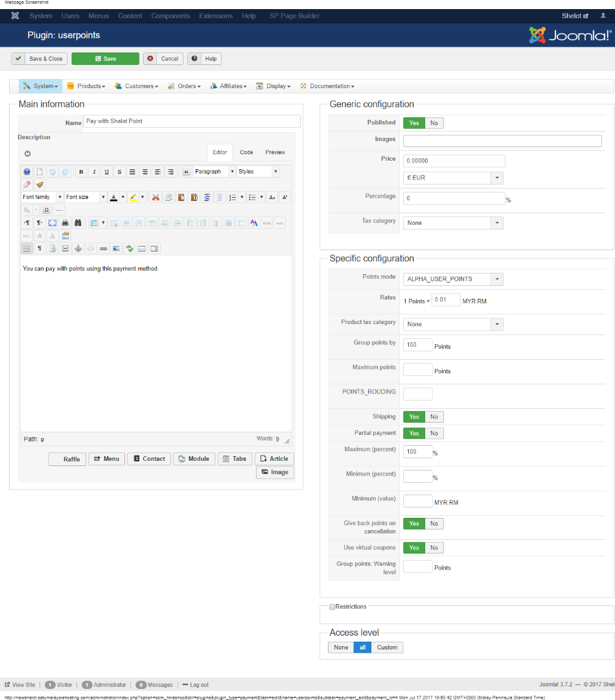
Task: Click the eraser remove-formatting icon
Action: tap(27, 184)
